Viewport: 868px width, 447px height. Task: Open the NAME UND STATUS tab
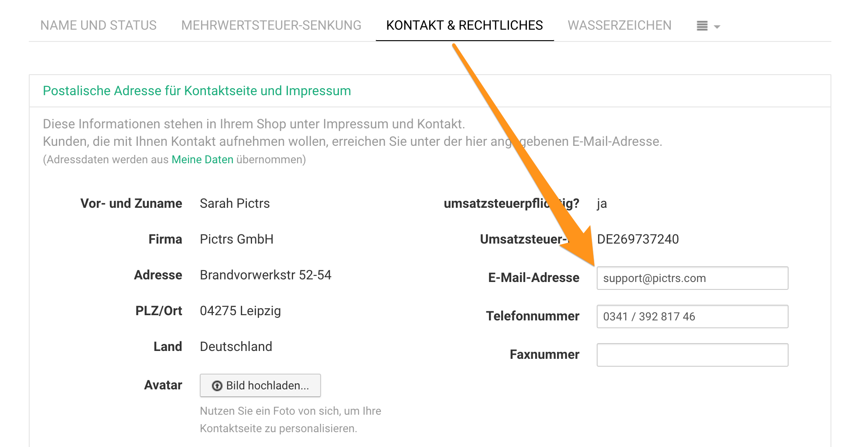tap(98, 25)
